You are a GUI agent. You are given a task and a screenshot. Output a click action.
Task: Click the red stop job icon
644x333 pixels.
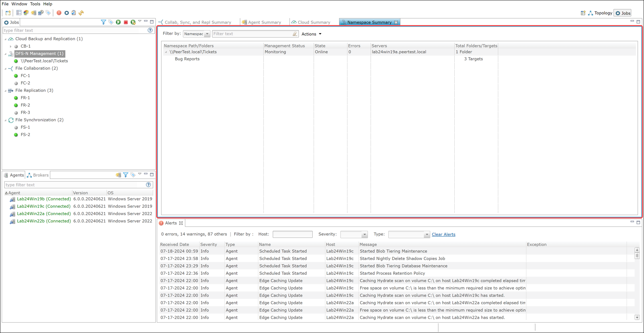point(126,22)
